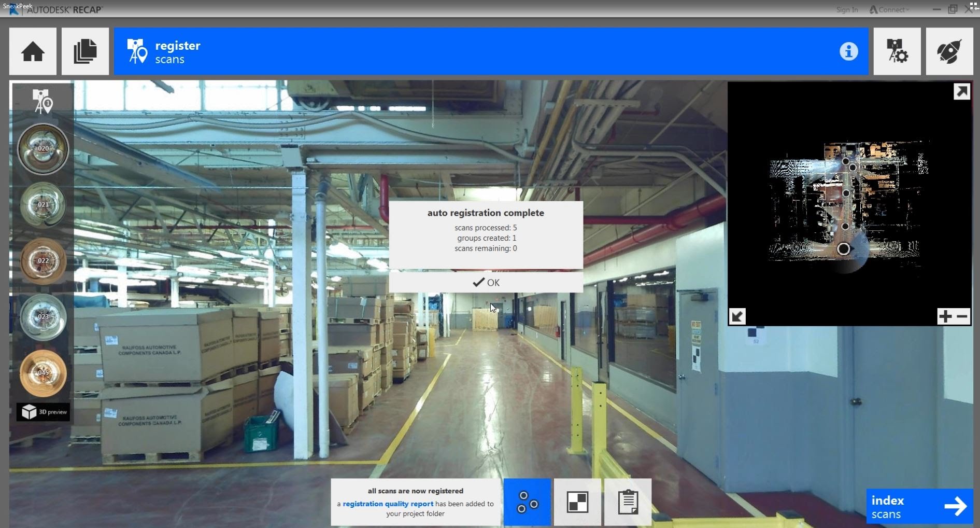Select scan thumbnail 020

click(x=43, y=149)
